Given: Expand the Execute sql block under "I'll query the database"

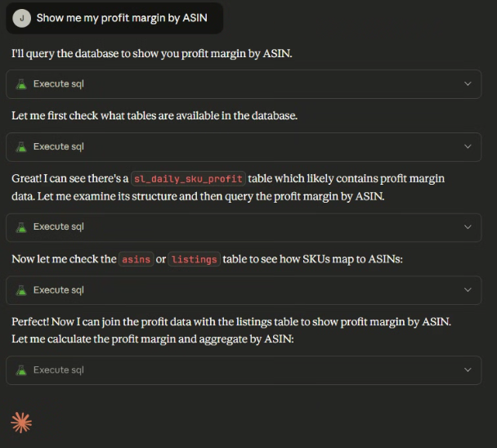Looking at the screenshot, I should tap(468, 83).
